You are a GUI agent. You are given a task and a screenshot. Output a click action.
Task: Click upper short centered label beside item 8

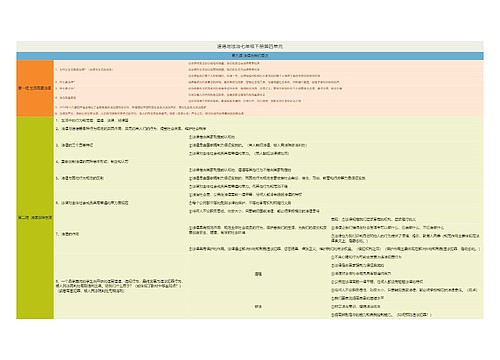pos(258,274)
